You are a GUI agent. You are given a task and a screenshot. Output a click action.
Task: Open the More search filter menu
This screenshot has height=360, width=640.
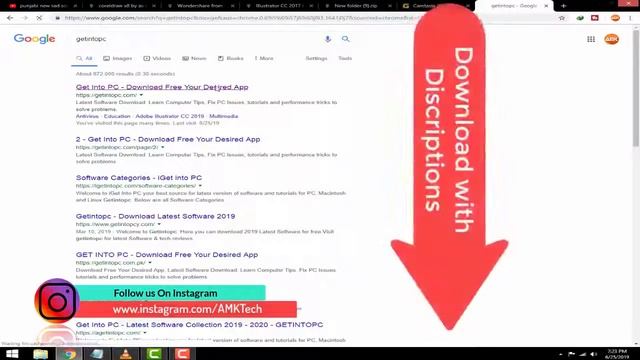tap(264, 58)
